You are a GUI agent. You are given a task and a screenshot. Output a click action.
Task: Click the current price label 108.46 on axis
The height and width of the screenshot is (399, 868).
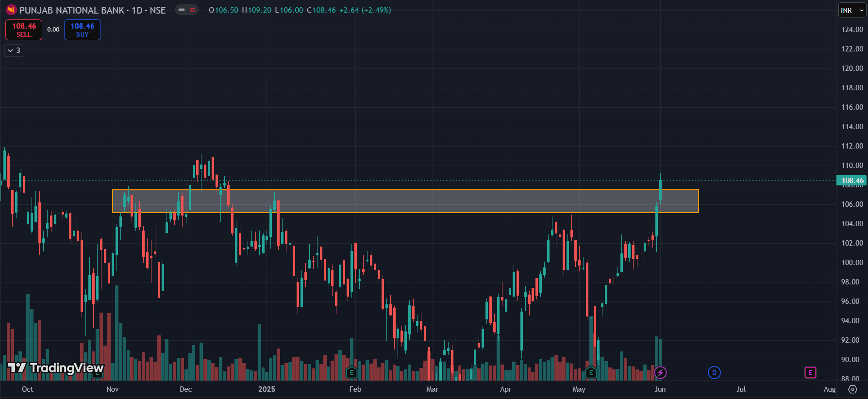coord(852,181)
